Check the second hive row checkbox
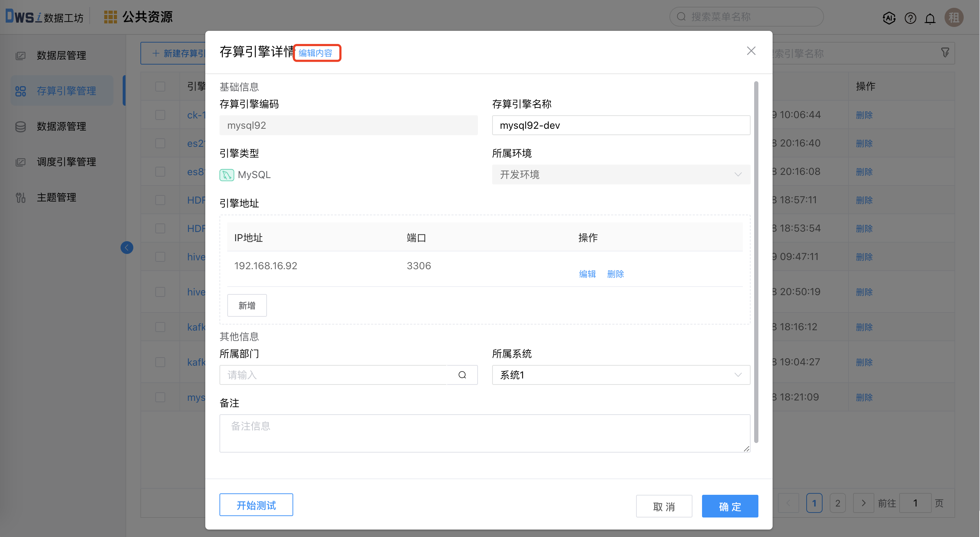Viewport: 980px width, 537px height. (x=160, y=292)
